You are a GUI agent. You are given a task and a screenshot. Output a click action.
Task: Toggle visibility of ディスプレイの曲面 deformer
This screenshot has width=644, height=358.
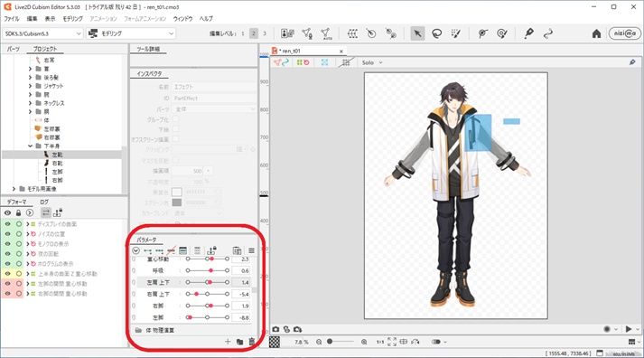(8, 224)
